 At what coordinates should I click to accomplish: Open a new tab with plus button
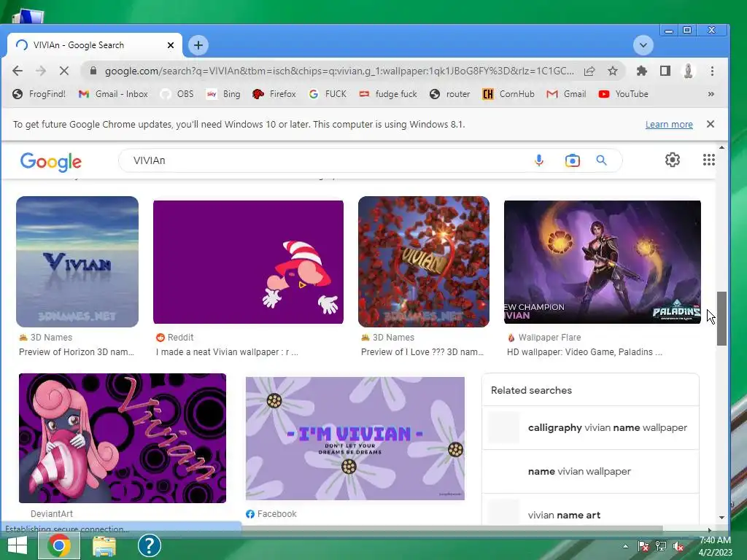198,45
